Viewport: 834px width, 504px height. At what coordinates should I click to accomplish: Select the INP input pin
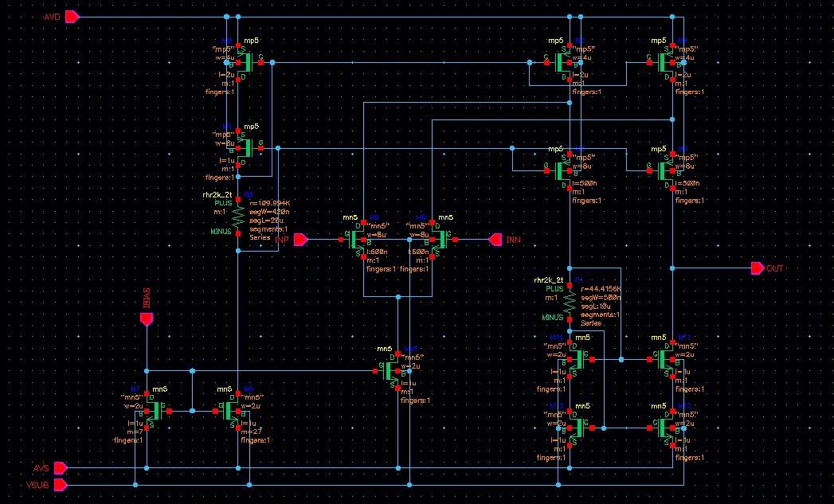pyautogui.click(x=301, y=239)
